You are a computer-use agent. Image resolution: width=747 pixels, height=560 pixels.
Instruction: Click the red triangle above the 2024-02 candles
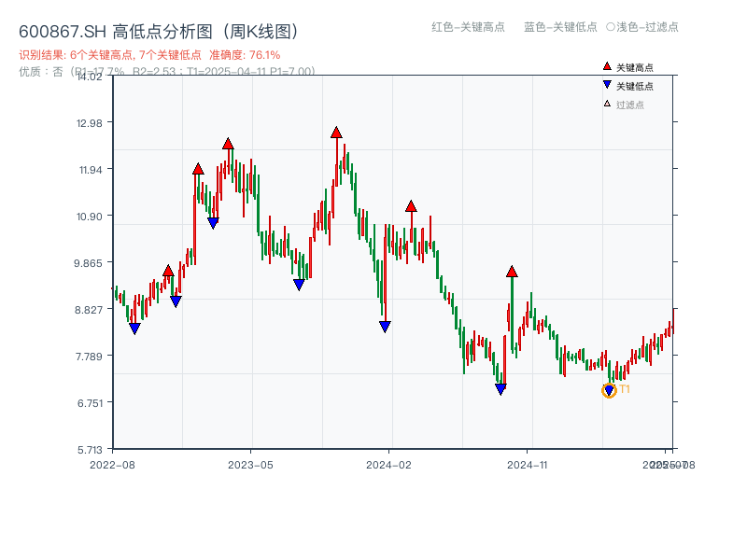coord(410,205)
